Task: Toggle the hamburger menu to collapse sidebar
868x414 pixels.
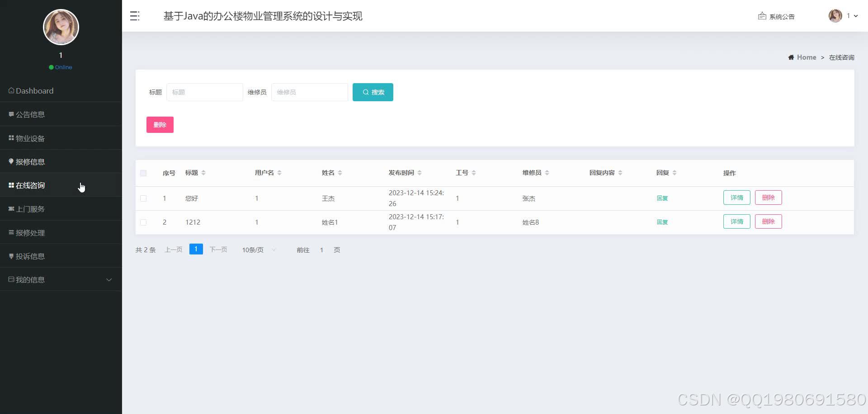Action: [x=134, y=16]
